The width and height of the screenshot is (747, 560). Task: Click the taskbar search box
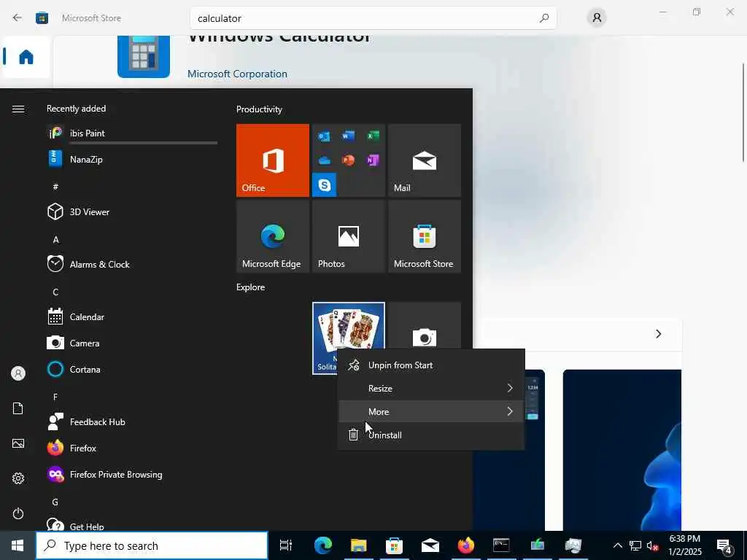[152, 545]
